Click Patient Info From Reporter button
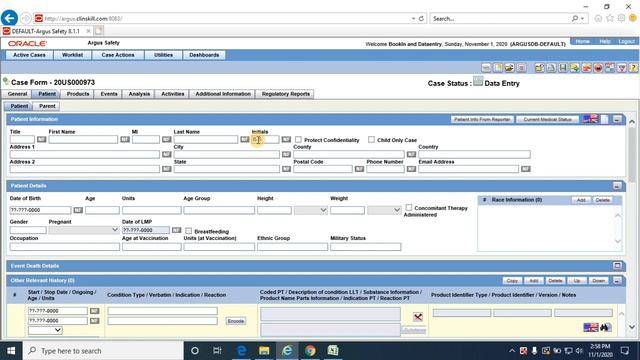Viewport: 640px width, 360px height. tap(482, 119)
